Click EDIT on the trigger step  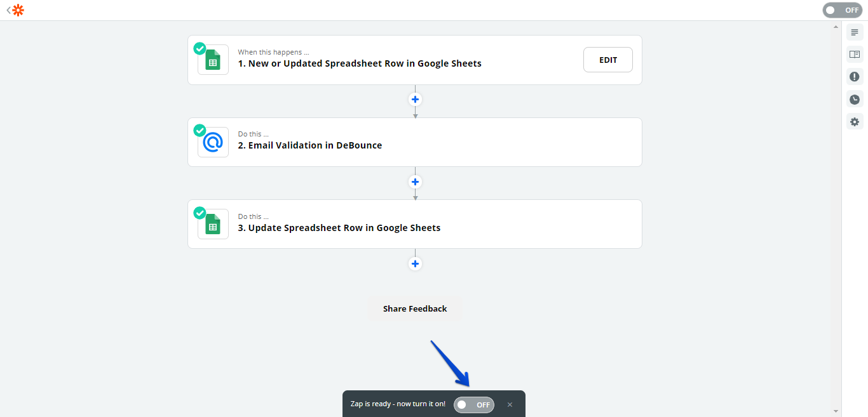(x=607, y=60)
